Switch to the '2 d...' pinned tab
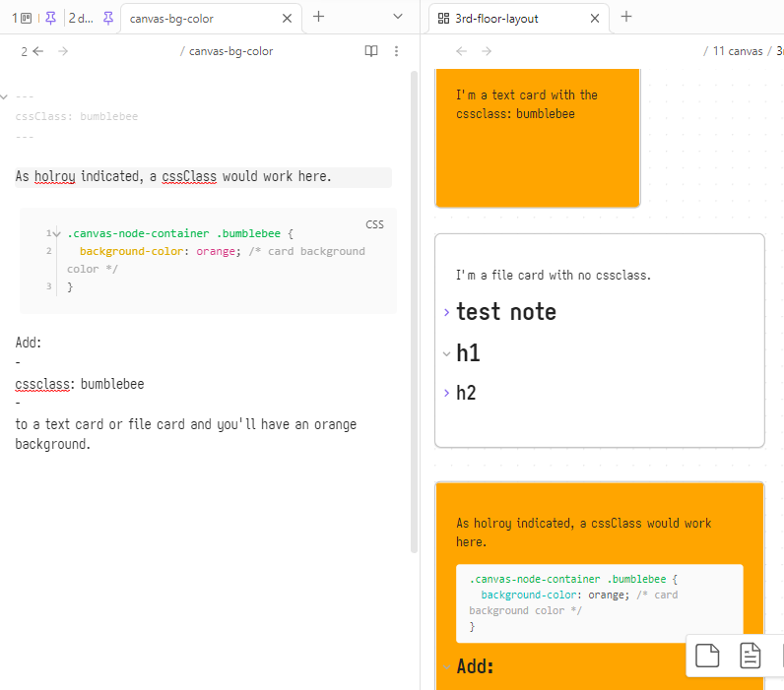This screenshot has width=784, height=690. point(80,18)
